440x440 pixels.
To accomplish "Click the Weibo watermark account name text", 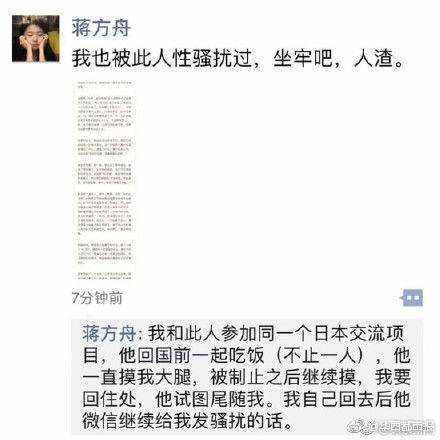I will click(x=406, y=427).
